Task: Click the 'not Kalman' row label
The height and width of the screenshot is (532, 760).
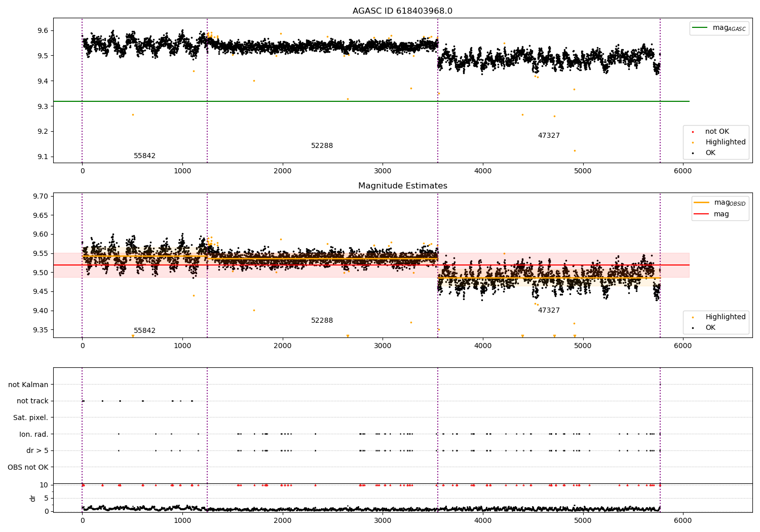Action: [28, 385]
